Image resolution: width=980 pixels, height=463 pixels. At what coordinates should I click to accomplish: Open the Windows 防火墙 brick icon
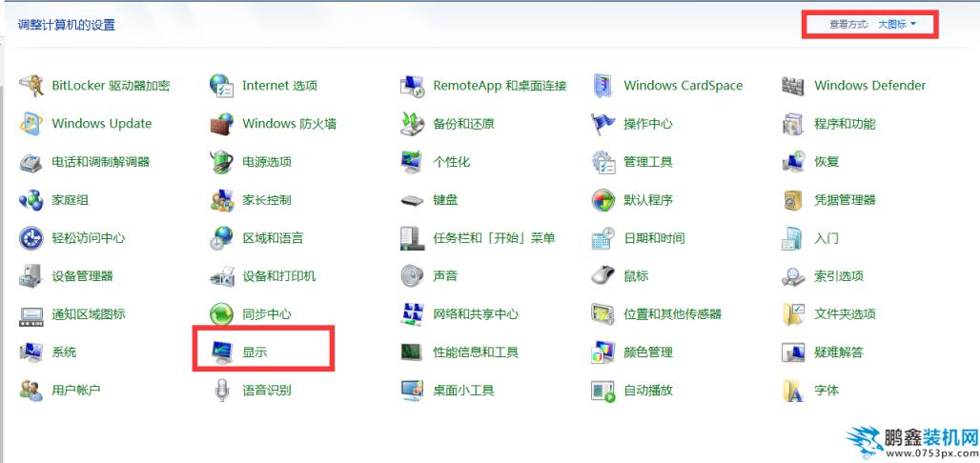click(221, 124)
